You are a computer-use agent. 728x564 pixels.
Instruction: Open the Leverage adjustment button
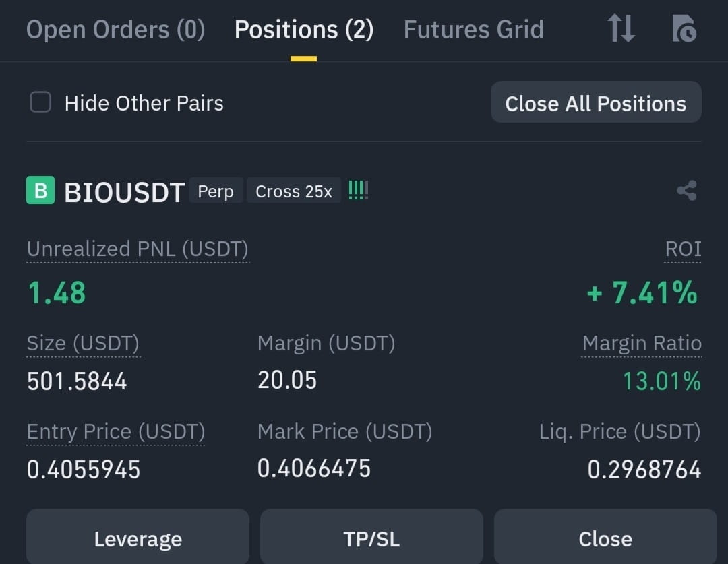138,538
